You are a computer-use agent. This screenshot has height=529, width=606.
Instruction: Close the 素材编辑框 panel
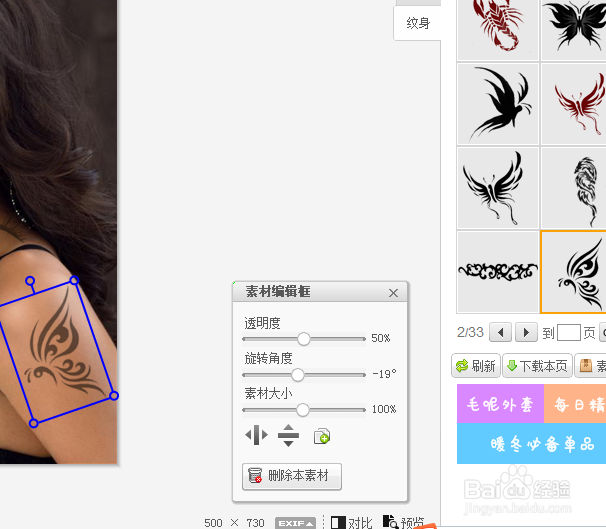pos(393,293)
